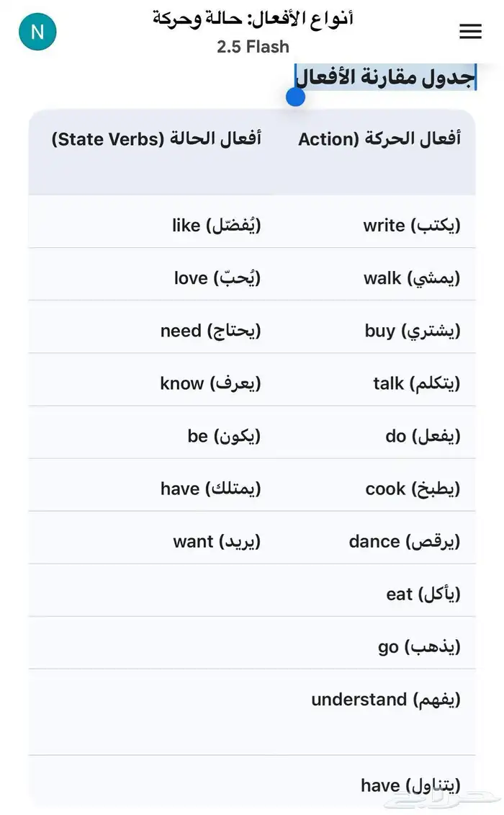The height and width of the screenshot is (815, 504).
Task: Tap the chat title أنواع الأفعال
Action: click(x=253, y=19)
